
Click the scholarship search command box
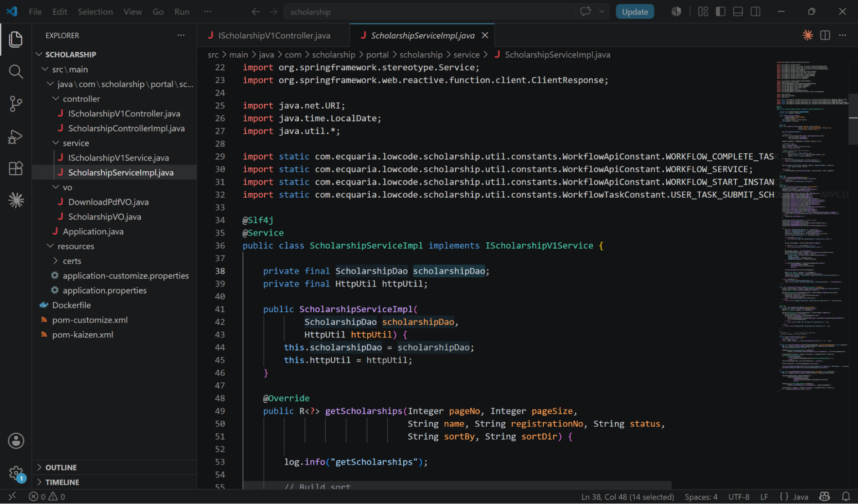(x=429, y=12)
